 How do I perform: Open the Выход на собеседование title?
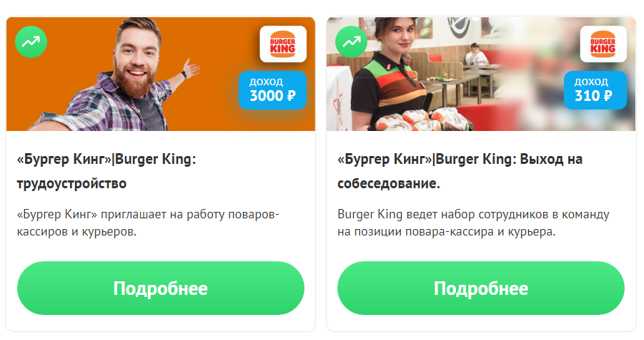pyautogui.click(x=460, y=171)
